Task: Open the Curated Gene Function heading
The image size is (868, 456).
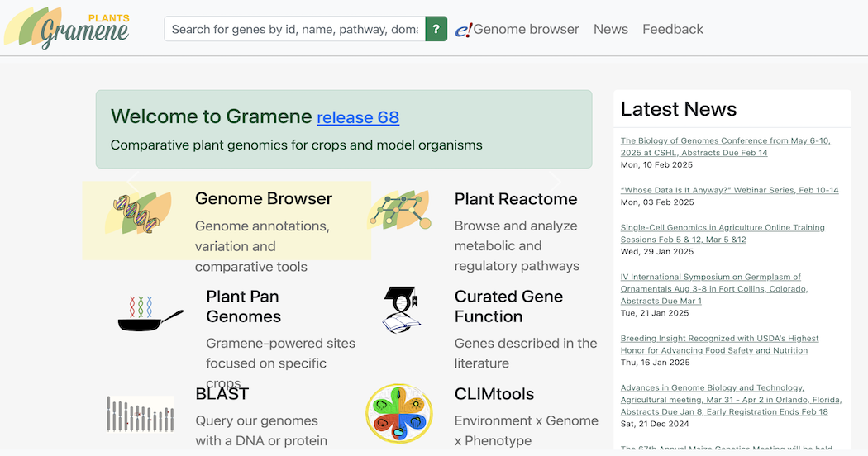Action: [x=508, y=306]
